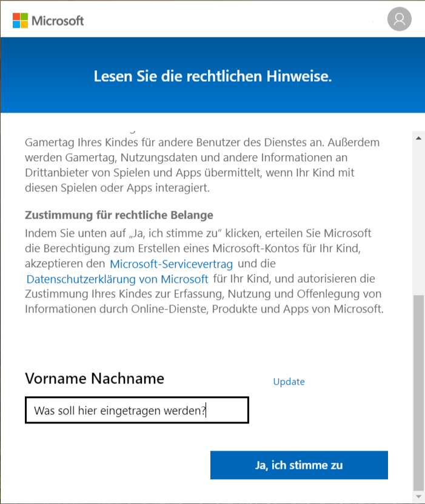Screen dimensions: 425x504
Task: Confirm with 'Ja, ich stimme zu' button
Action: 299,465
